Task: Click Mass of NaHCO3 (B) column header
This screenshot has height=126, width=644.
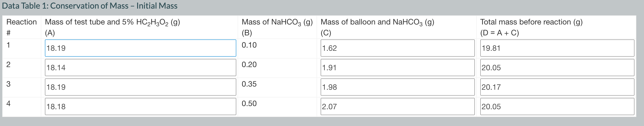Action: pyautogui.click(x=277, y=27)
